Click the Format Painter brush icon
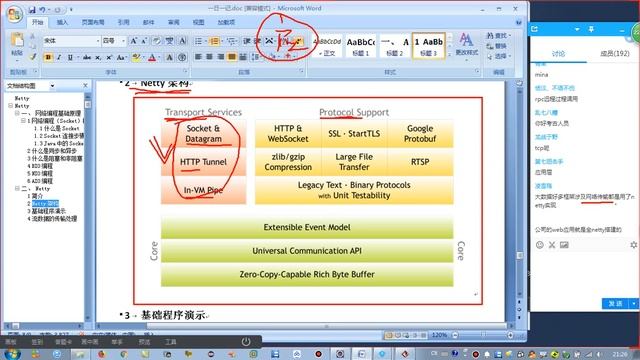The width and height of the screenshot is (640, 360). click(x=32, y=57)
